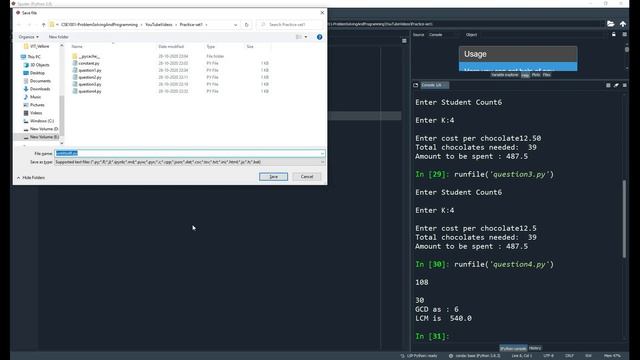Switch to the History bottom tab

click(x=535, y=348)
